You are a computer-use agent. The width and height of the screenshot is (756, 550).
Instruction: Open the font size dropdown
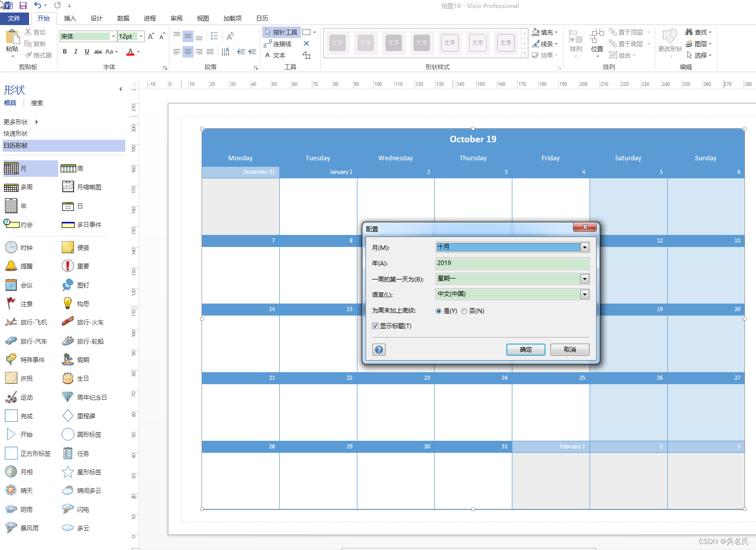(x=141, y=37)
